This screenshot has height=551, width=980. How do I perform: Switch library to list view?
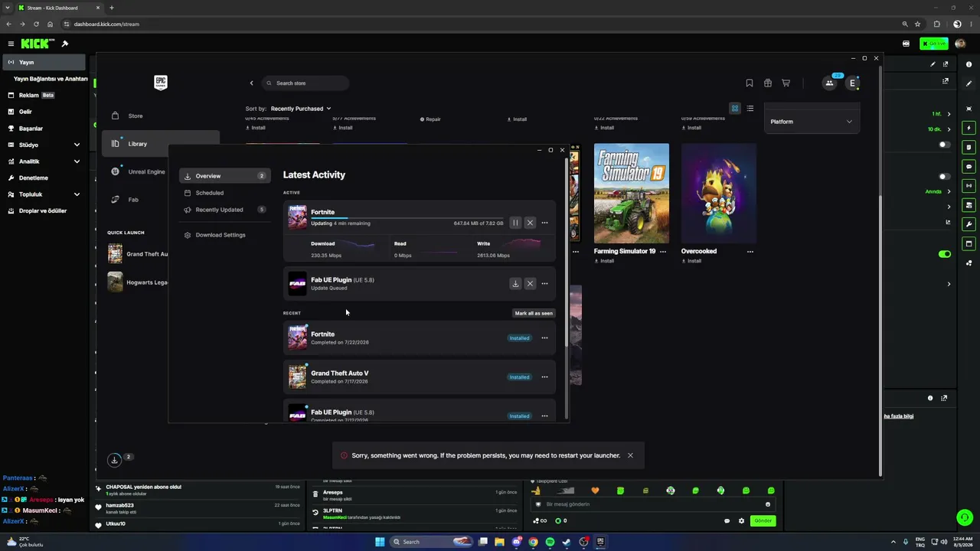pos(750,109)
